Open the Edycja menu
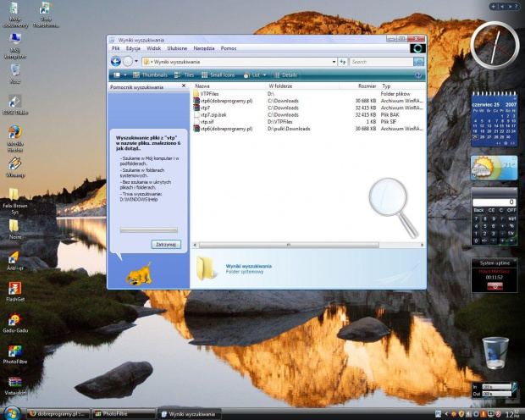This screenshot has width=525, height=420. tap(133, 48)
